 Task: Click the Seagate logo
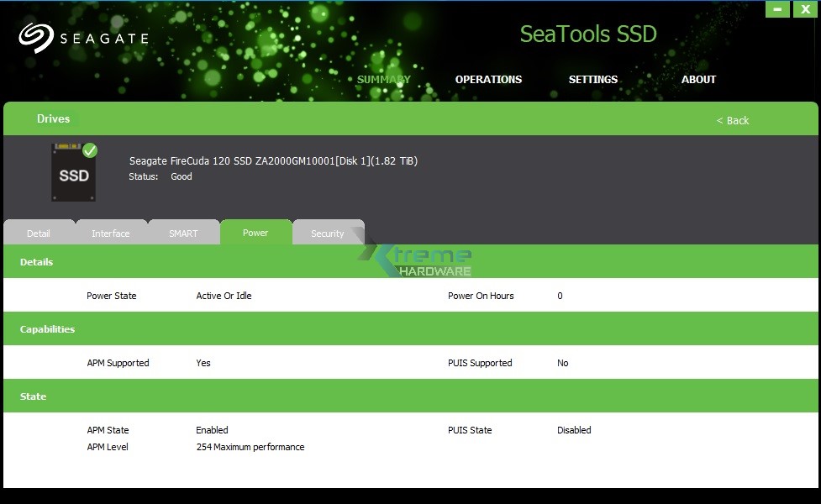(x=83, y=37)
